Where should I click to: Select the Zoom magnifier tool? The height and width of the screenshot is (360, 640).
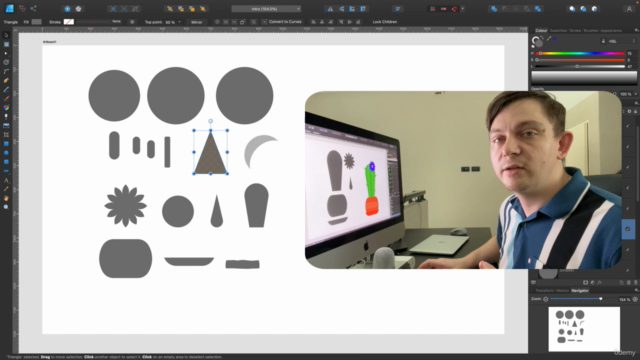[x=6, y=207]
